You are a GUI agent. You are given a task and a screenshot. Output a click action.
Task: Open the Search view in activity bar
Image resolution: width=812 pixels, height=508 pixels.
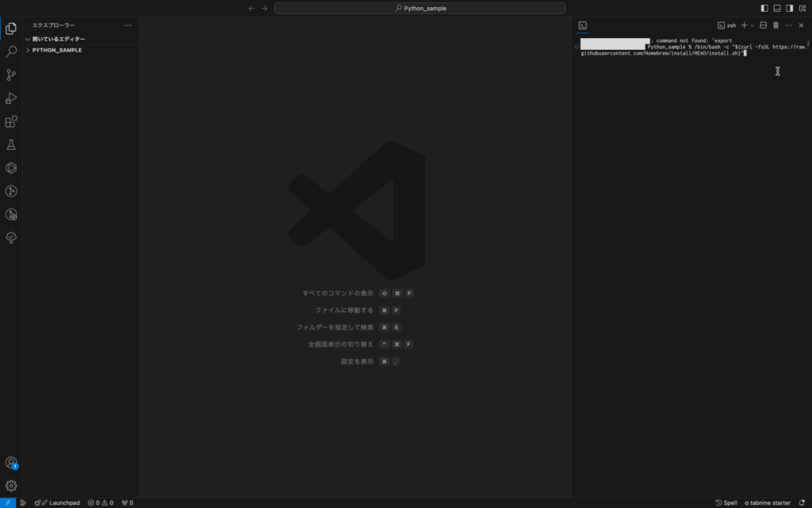point(11,52)
